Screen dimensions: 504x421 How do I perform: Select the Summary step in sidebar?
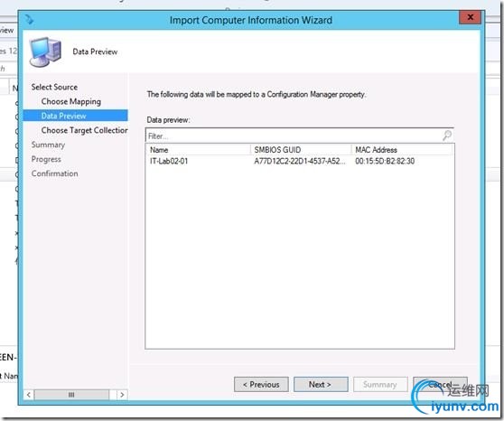[48, 145]
